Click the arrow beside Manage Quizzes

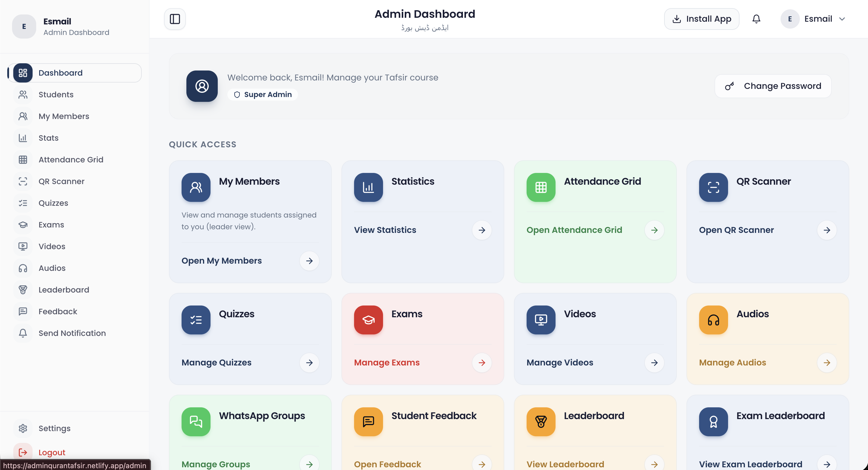(309, 363)
